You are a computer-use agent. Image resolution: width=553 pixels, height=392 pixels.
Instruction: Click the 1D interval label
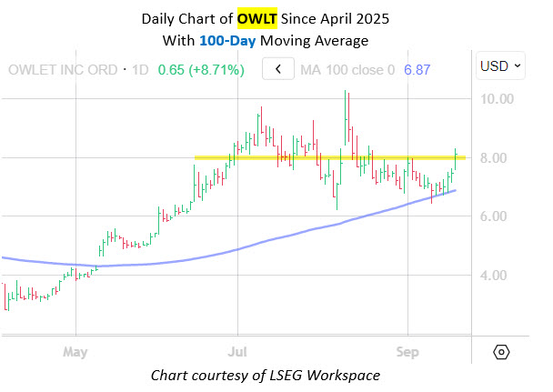pyautogui.click(x=140, y=70)
